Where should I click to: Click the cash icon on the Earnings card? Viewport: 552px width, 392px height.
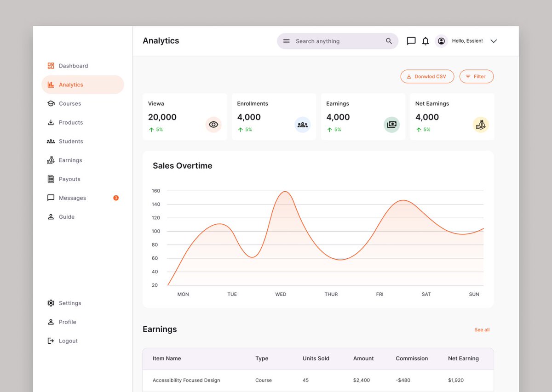(392, 125)
